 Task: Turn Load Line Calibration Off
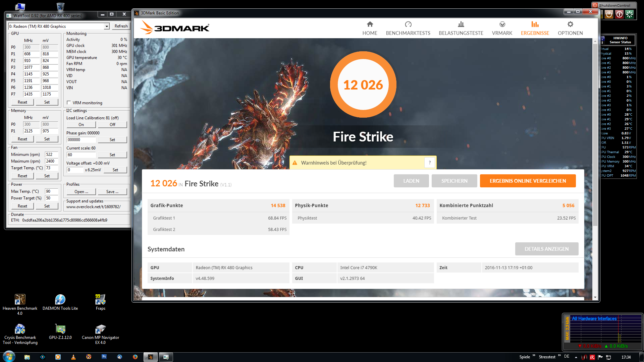(112, 125)
